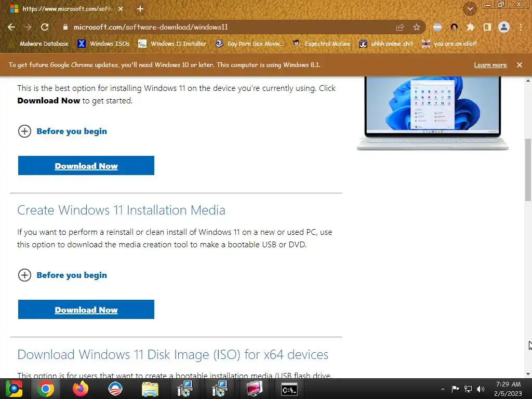The height and width of the screenshot is (399, 532).
Task: Click the Windows 11 laptop image
Action: click(x=433, y=113)
